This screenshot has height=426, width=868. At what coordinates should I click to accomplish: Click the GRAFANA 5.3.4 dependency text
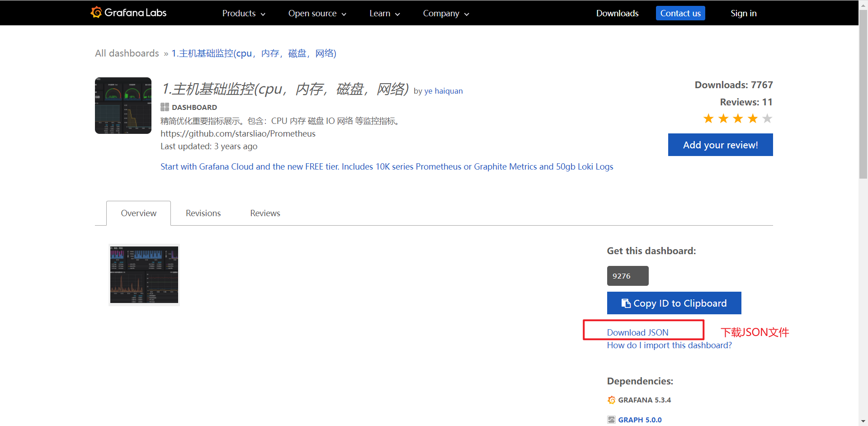(x=644, y=400)
